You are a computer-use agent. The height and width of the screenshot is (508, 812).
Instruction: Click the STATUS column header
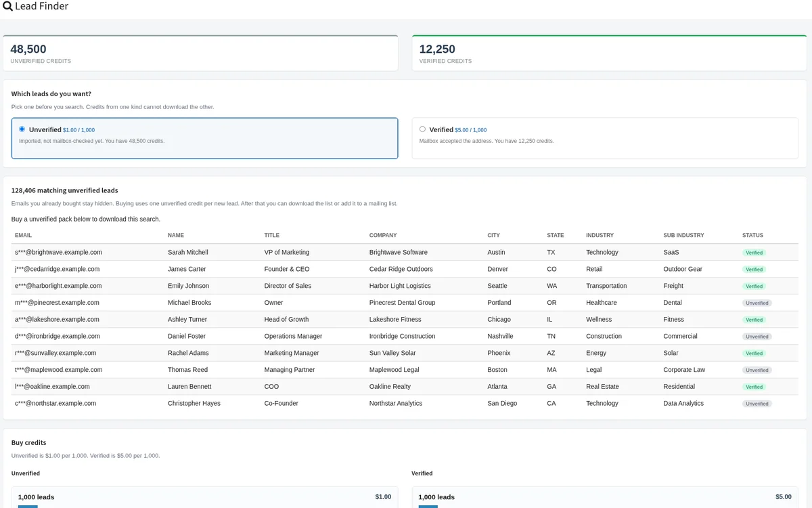click(752, 236)
